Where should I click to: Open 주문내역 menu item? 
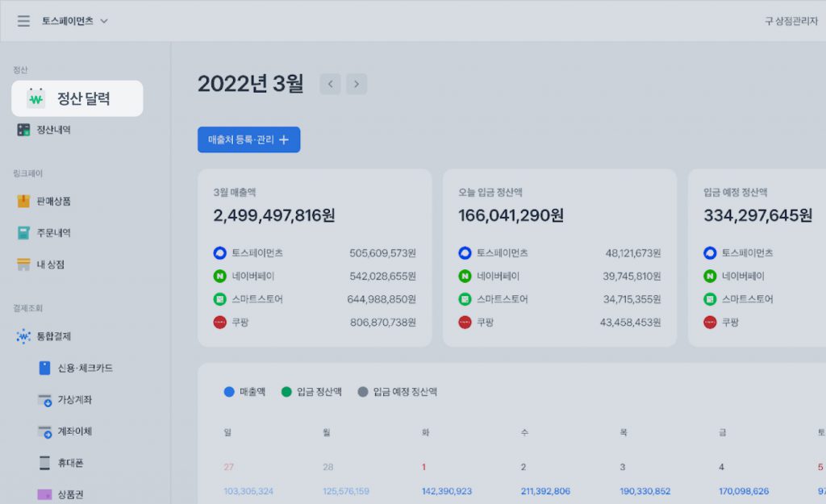pyautogui.click(x=53, y=233)
